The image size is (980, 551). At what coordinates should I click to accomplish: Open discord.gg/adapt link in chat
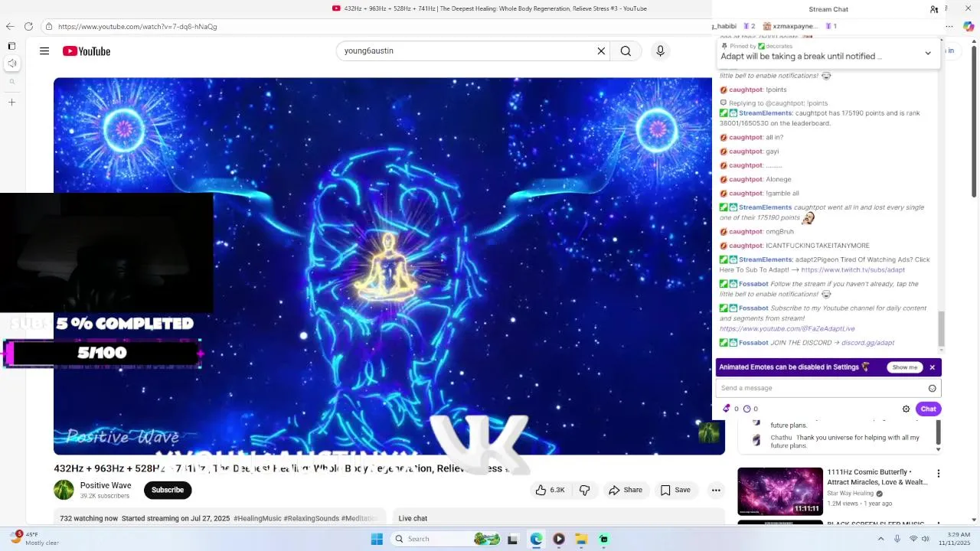click(867, 343)
